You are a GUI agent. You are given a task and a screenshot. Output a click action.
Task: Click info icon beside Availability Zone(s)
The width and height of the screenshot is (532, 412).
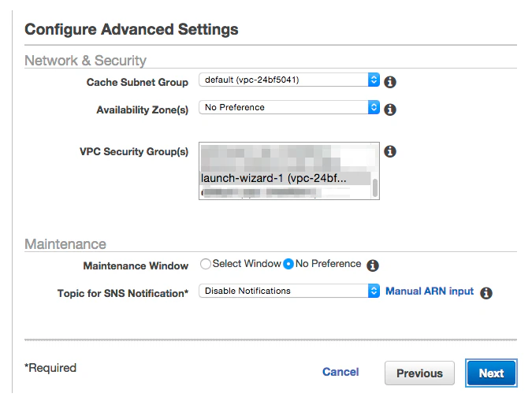click(x=390, y=109)
